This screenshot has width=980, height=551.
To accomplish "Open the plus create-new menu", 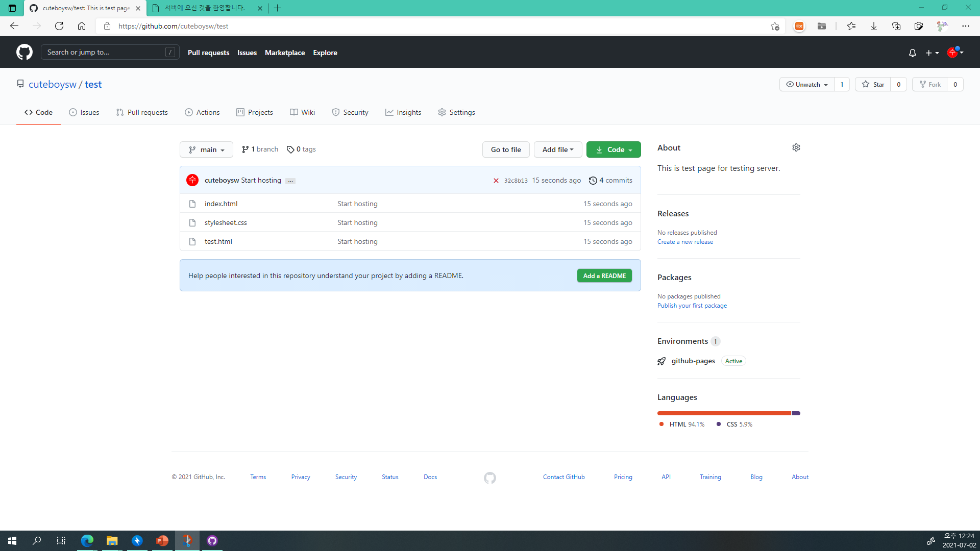I will pyautogui.click(x=932, y=53).
